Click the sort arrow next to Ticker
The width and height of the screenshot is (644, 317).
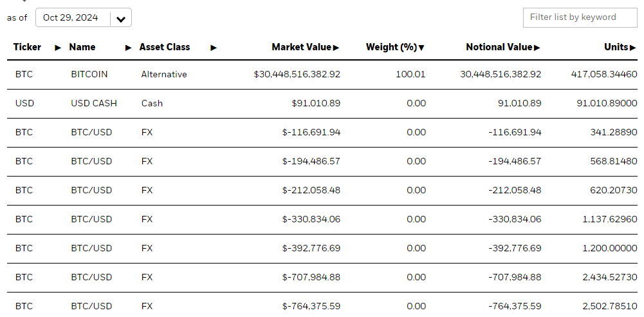pos(58,48)
